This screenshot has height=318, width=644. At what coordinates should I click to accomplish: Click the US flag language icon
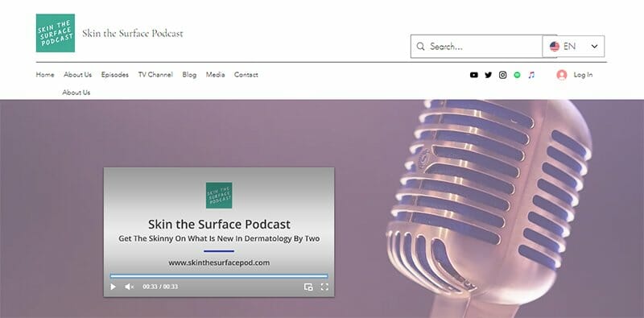click(555, 47)
